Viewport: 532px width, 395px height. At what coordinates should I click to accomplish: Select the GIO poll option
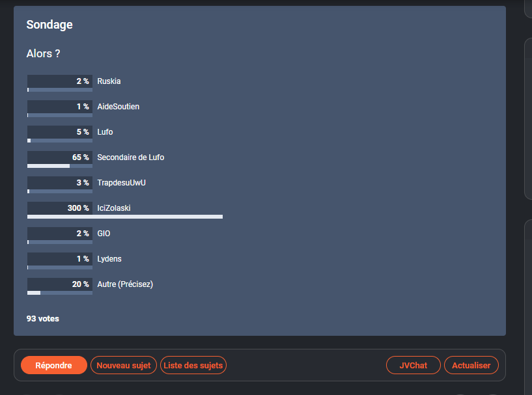point(103,234)
